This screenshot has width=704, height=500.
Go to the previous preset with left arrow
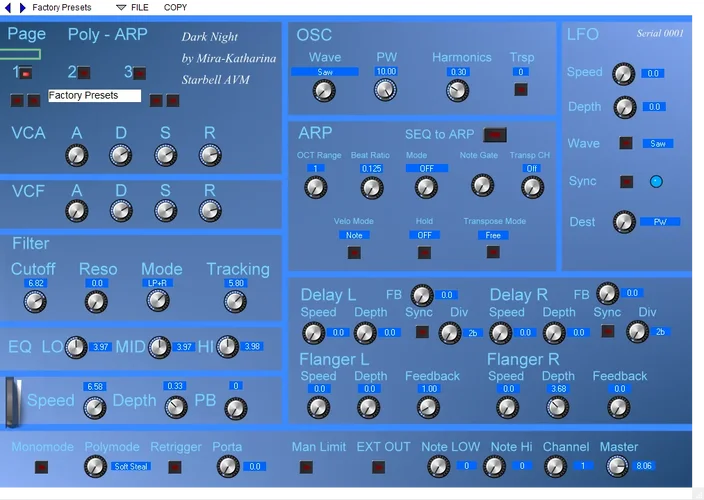[8, 8]
